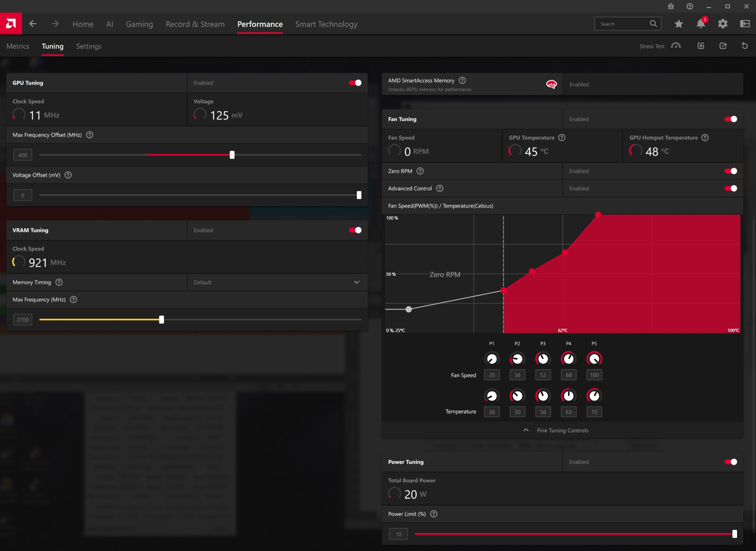Open help for AMD SmartAccess Memory
Screen dimensions: 756x551
tap(463, 80)
